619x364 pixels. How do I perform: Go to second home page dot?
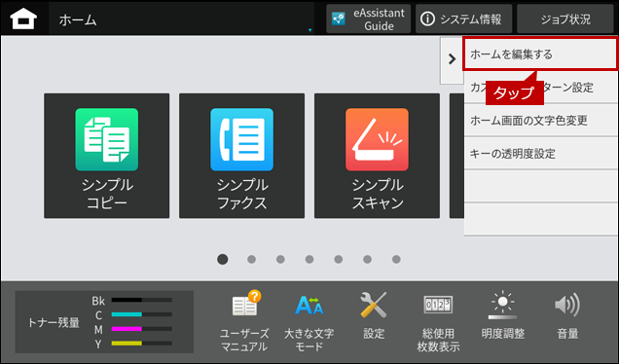tap(251, 260)
